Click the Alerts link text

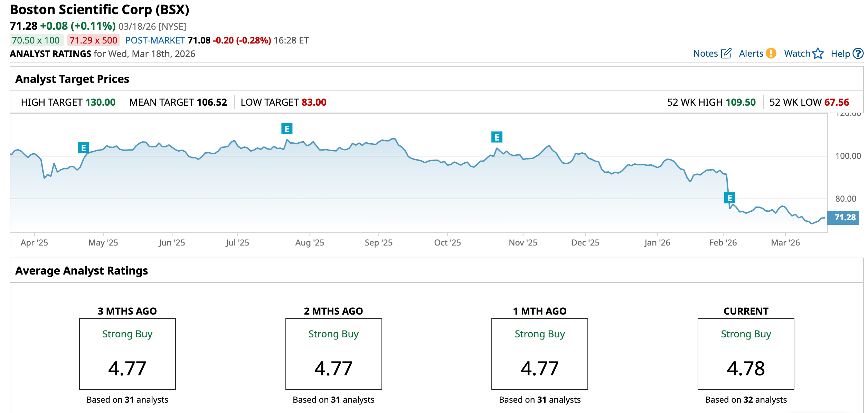(x=751, y=54)
